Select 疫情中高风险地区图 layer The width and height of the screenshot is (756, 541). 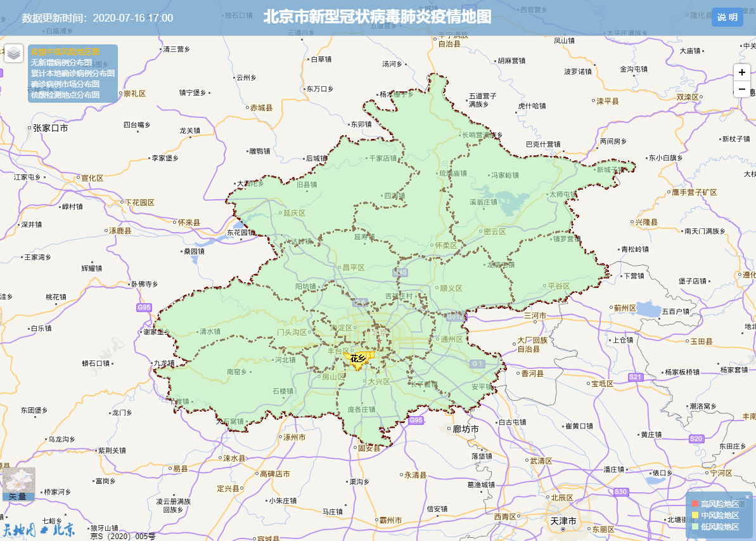tap(65, 51)
